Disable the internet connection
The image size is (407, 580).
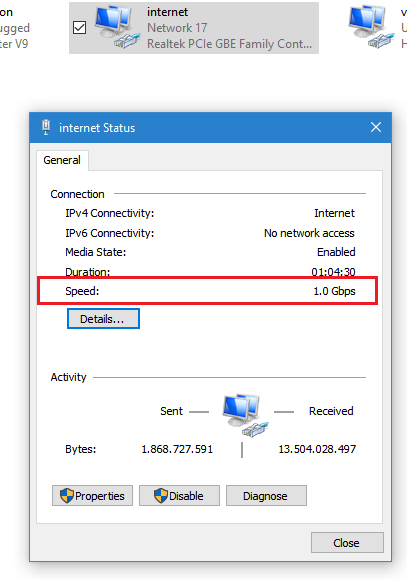(179, 496)
